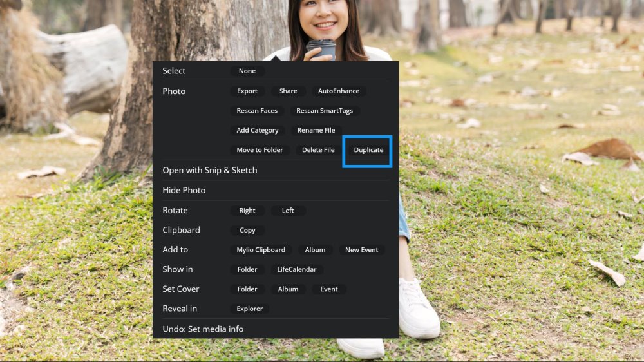Reveal file in Explorer
Viewport: 644px width, 362px height.
249,309
